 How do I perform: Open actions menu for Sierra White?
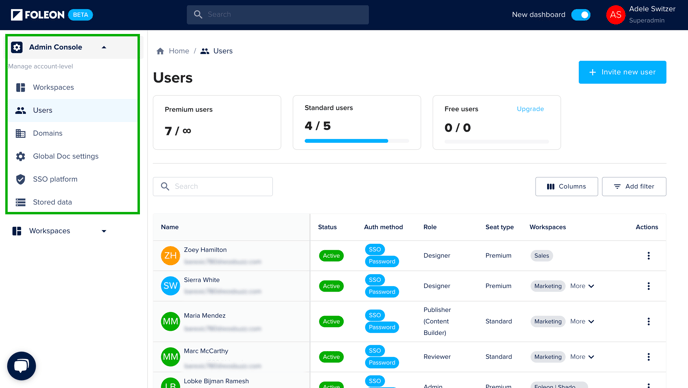649,286
